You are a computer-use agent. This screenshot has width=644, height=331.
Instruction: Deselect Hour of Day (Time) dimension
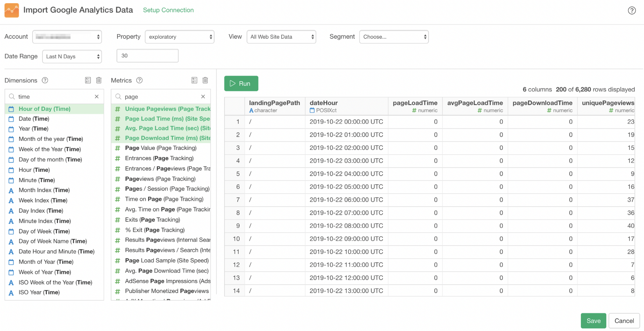(44, 109)
